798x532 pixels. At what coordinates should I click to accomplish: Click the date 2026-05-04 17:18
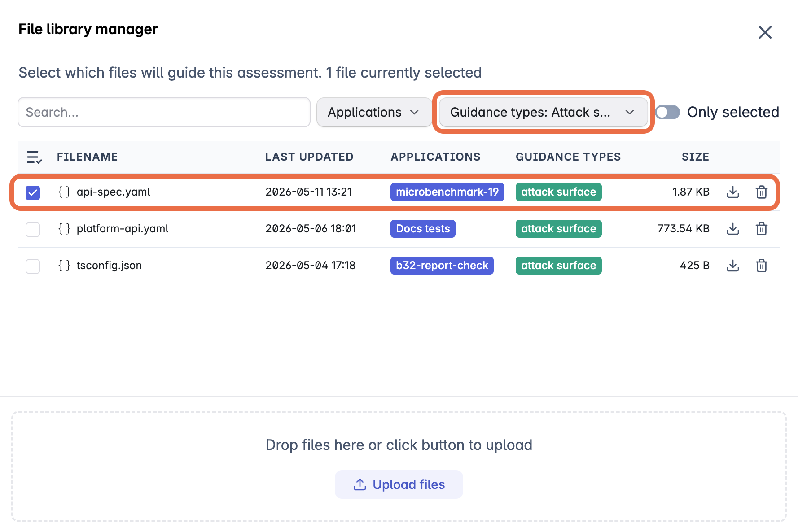coord(310,266)
